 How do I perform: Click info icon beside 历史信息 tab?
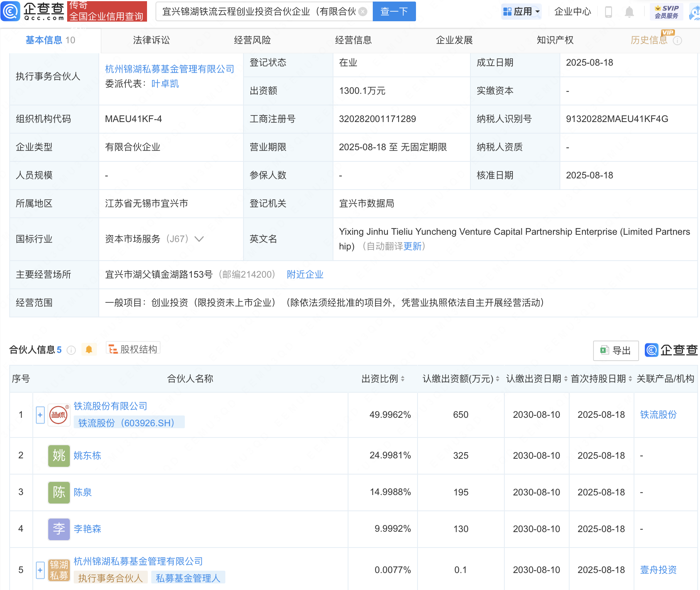tap(677, 41)
